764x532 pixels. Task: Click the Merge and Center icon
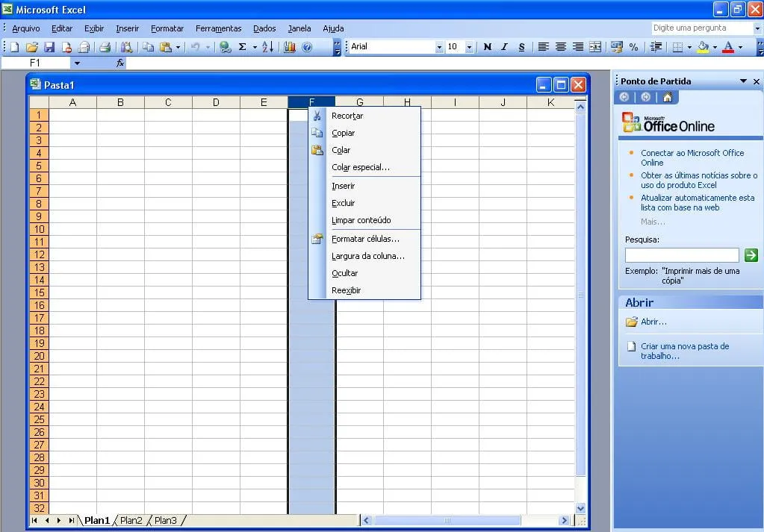pos(595,47)
